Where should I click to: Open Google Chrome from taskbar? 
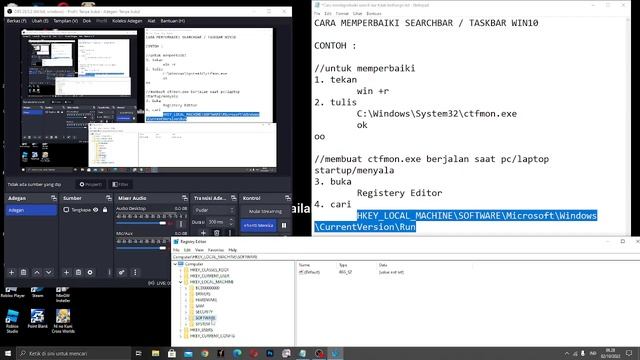(x=204, y=353)
